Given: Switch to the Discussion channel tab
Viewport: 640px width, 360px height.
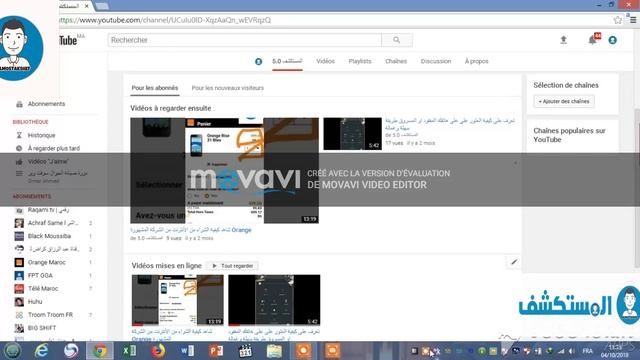Looking at the screenshot, I should (436, 61).
